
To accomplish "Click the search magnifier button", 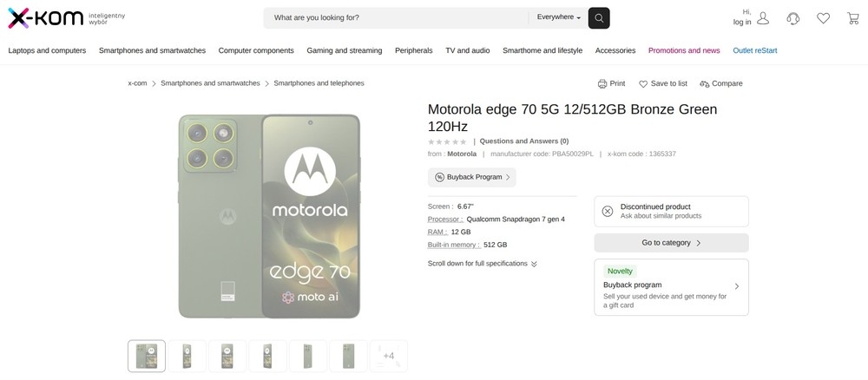I will 599,17.
